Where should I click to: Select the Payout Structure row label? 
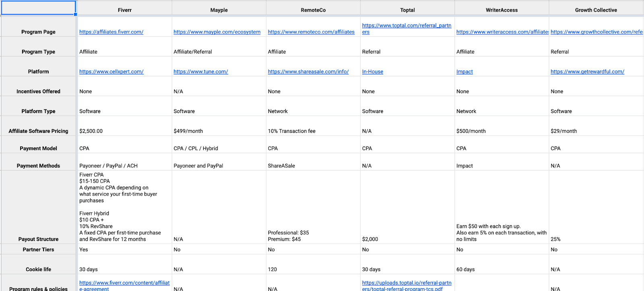click(x=38, y=239)
